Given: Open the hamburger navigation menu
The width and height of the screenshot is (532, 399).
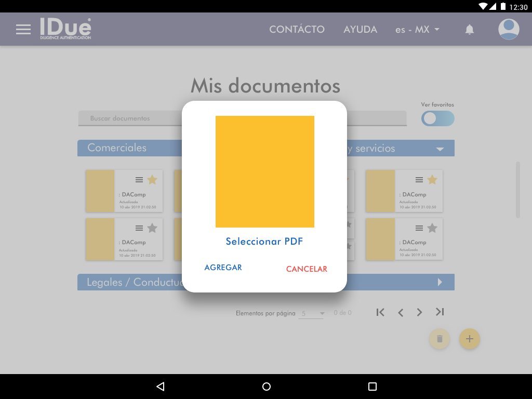Looking at the screenshot, I should coord(23,29).
